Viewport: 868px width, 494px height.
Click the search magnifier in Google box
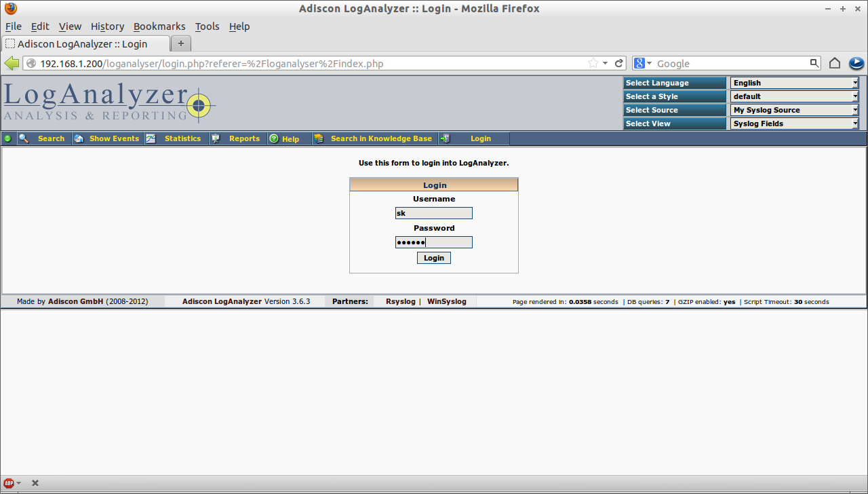(814, 63)
